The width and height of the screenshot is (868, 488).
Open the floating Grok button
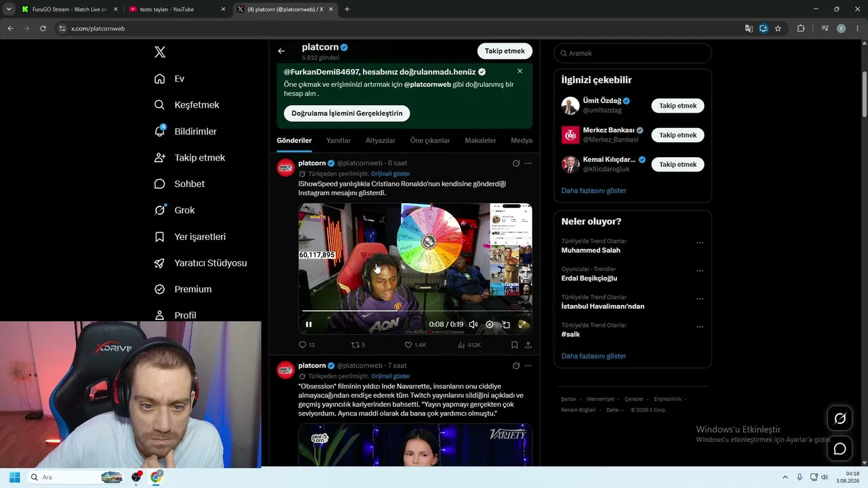coord(840,419)
